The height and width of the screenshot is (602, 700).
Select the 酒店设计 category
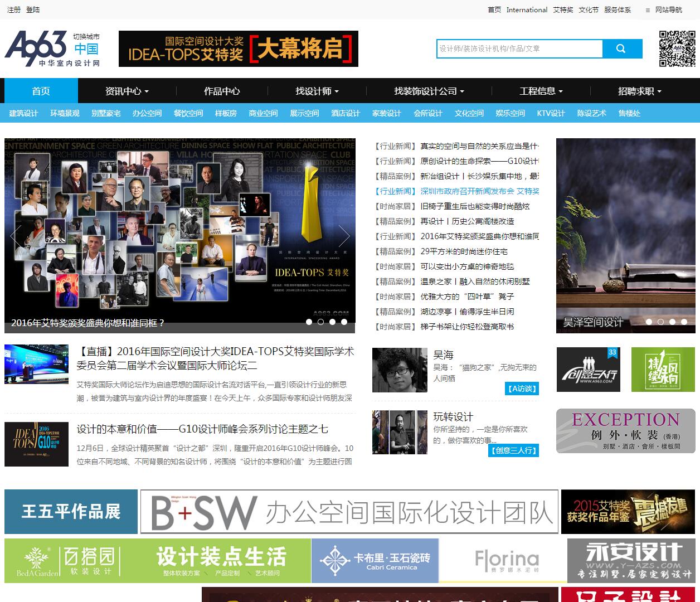click(x=346, y=113)
